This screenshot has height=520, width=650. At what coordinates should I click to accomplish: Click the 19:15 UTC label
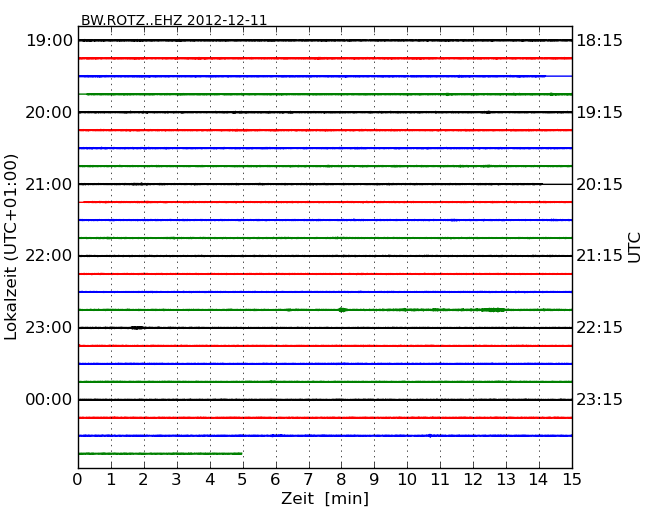coord(599,112)
